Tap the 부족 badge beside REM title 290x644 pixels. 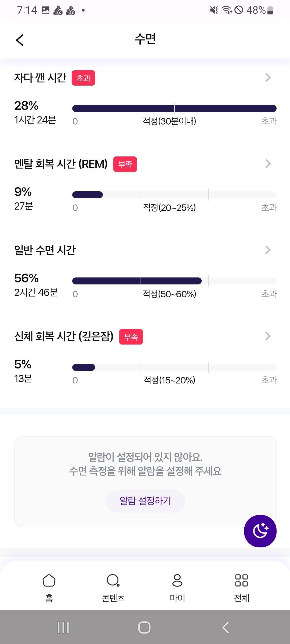pyautogui.click(x=125, y=164)
